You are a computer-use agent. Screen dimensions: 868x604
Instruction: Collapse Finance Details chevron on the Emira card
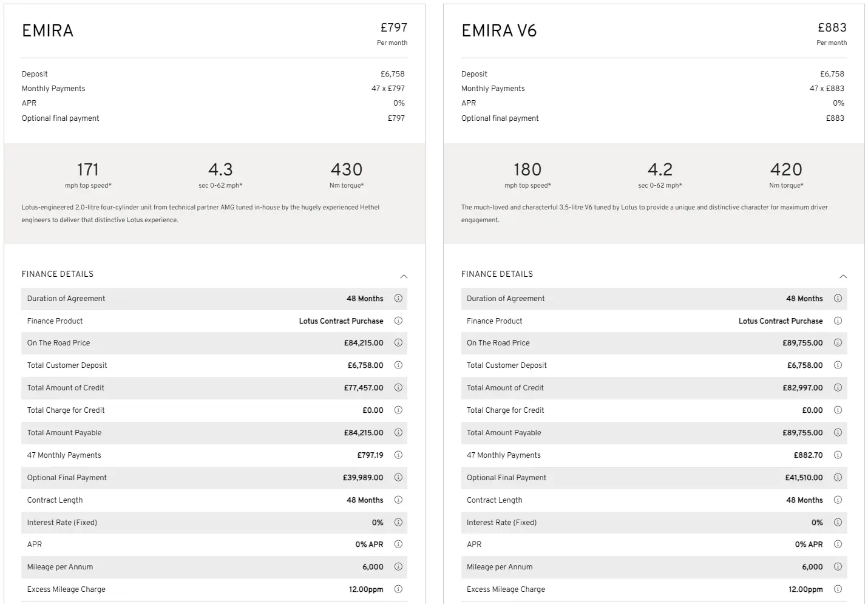pos(404,276)
